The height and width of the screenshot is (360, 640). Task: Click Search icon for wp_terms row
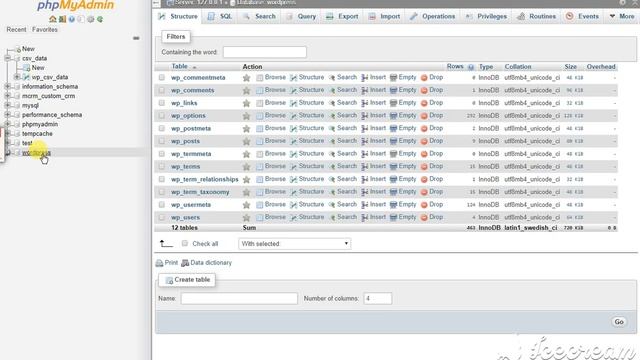click(x=332, y=167)
